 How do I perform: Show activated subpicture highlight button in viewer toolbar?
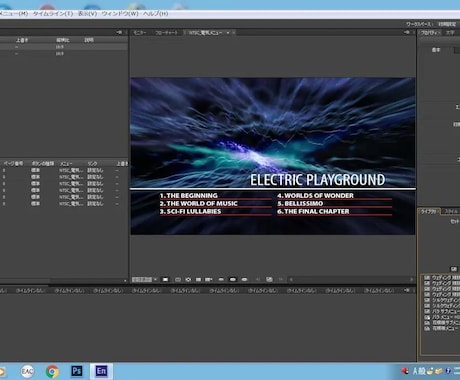(x=244, y=279)
